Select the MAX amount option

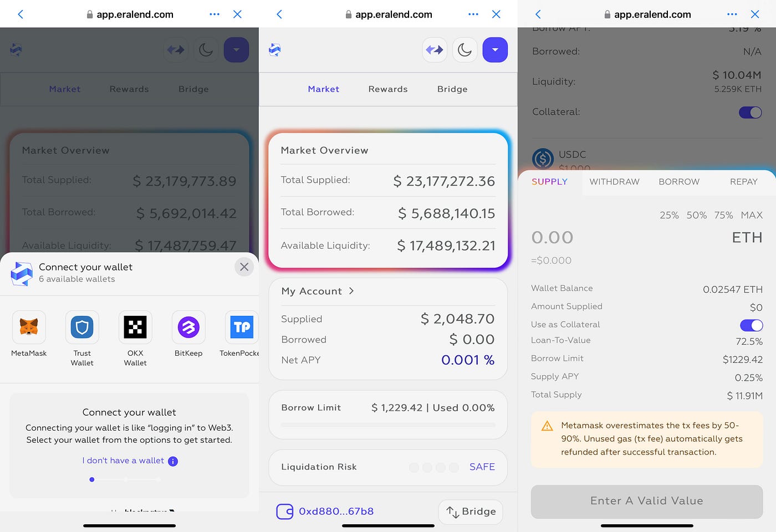[752, 215]
